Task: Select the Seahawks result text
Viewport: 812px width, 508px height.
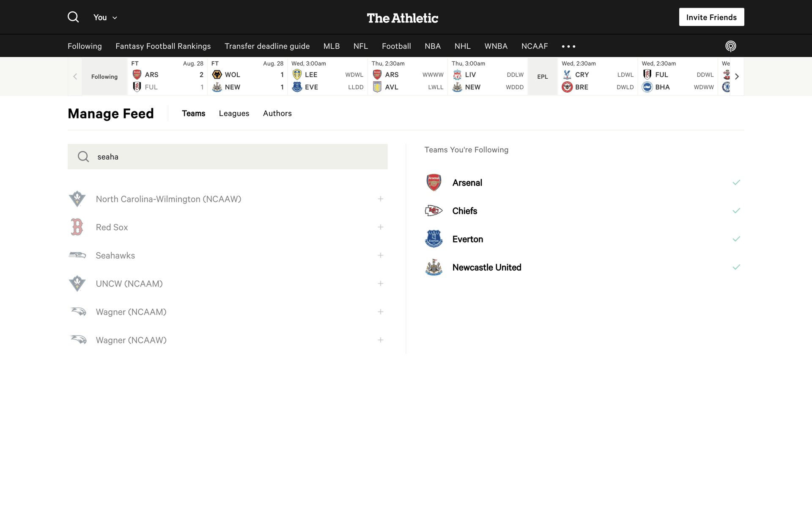Action: [115, 256]
